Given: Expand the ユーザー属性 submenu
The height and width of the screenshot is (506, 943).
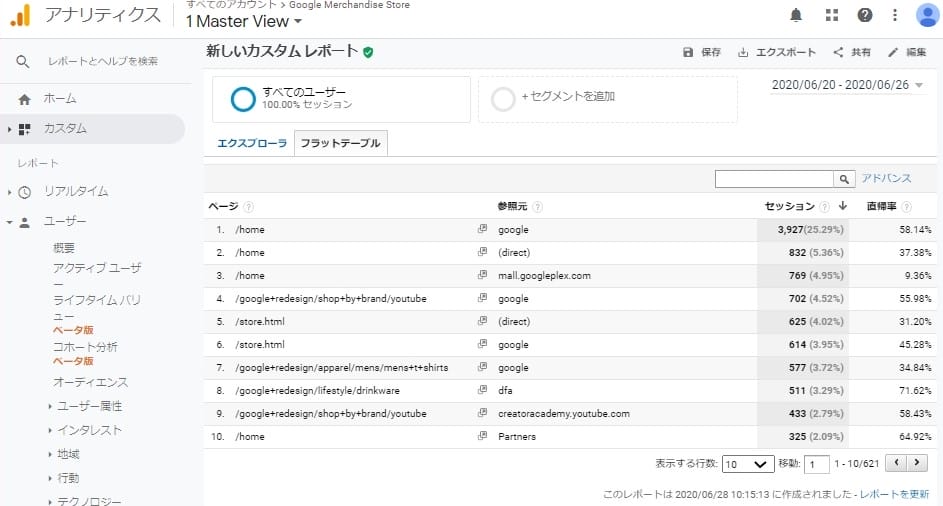Looking at the screenshot, I should click(50, 407).
